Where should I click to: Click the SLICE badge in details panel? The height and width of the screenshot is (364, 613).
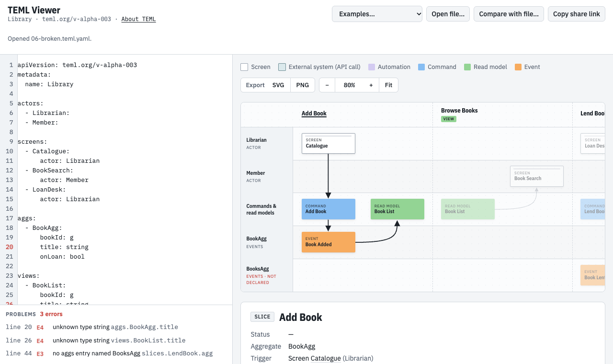point(262,317)
